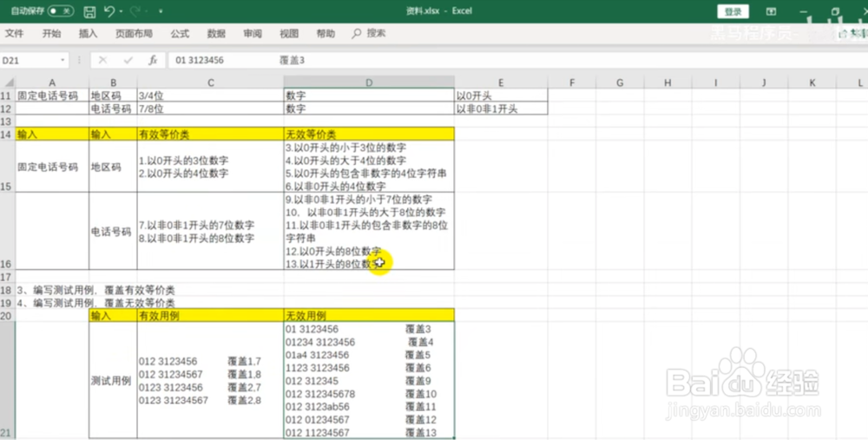Viewport: 868px width, 440px height.
Task: Select column A header
Action: [52, 82]
